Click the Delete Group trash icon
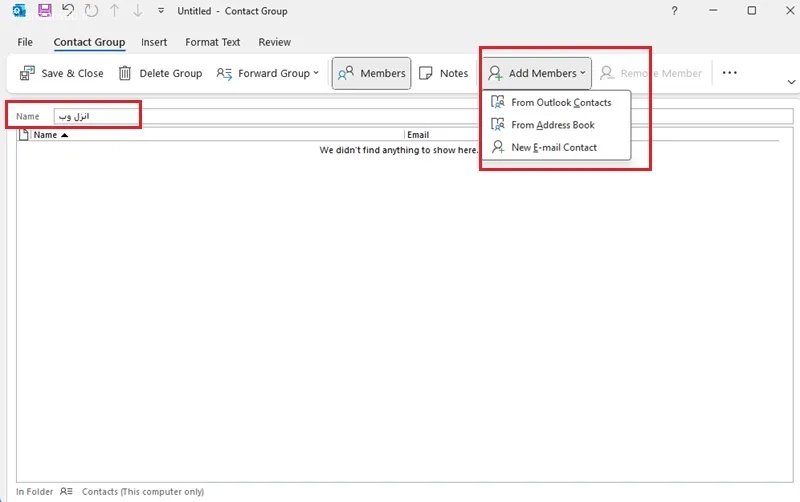The height and width of the screenshot is (502, 800). point(125,73)
